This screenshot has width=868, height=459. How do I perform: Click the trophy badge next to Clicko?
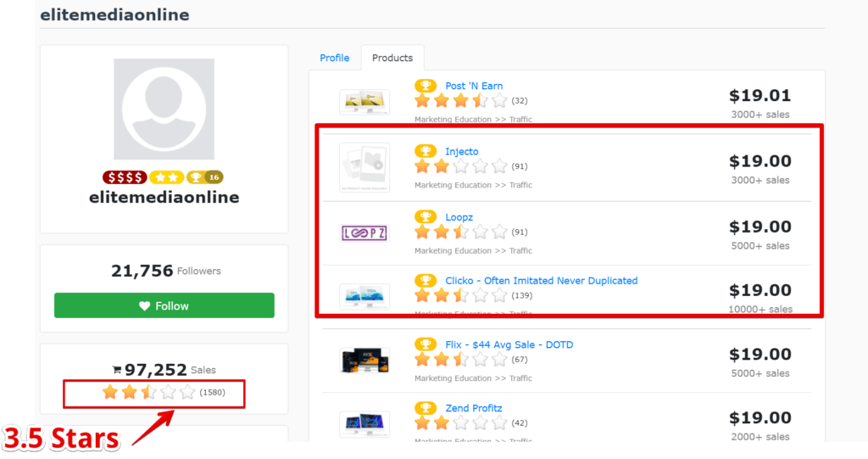(x=426, y=280)
